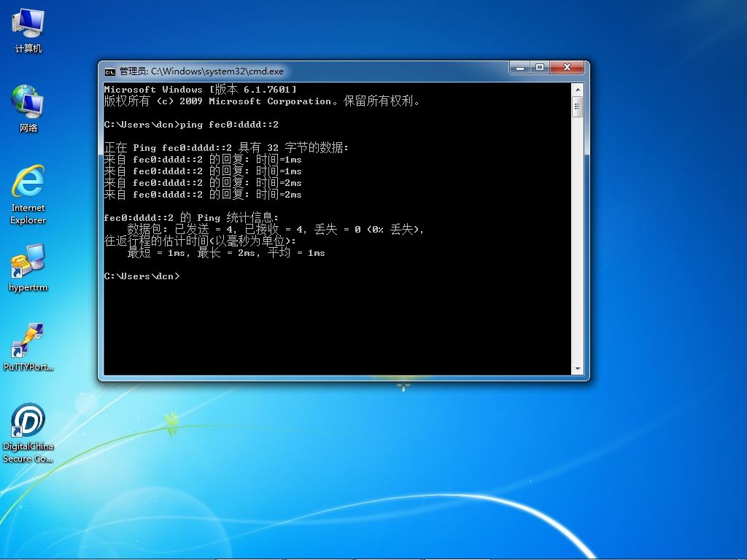Select the PuTTYPortable shortcut icon

click(28, 346)
